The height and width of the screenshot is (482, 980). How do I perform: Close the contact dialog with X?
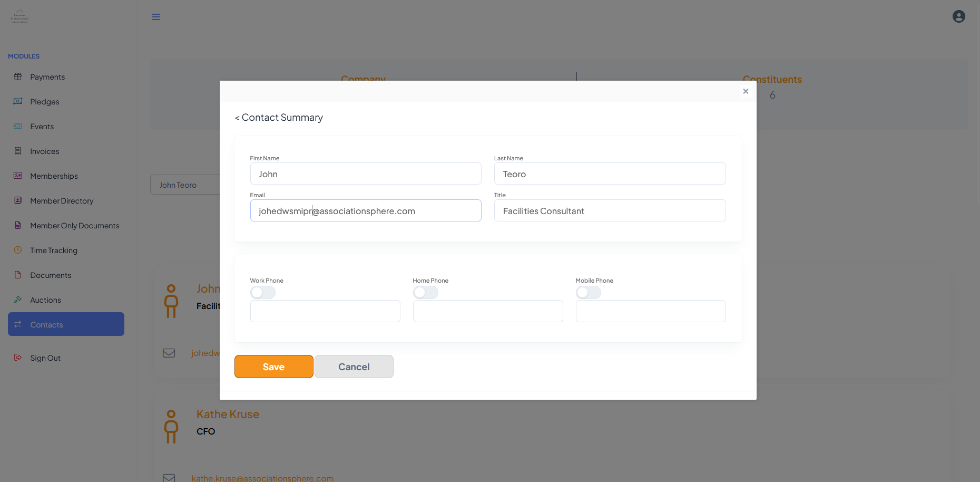746,91
